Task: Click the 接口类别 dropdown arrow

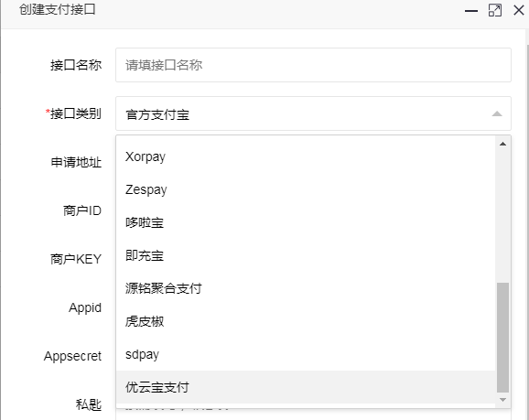Action: [497, 114]
